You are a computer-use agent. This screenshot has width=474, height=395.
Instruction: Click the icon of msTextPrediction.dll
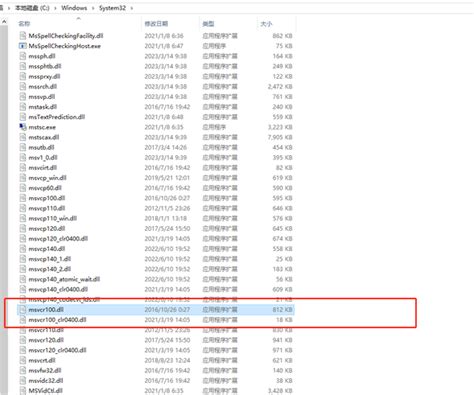(22, 117)
